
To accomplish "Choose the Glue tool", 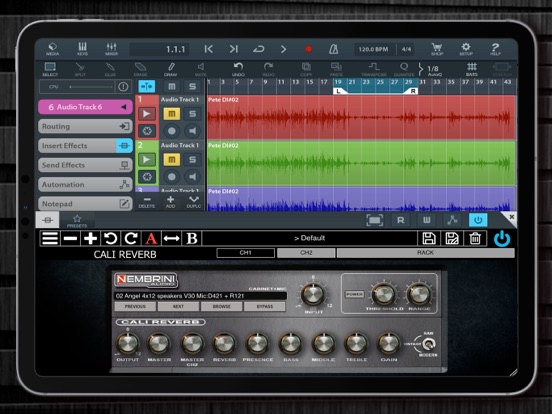I will pyautogui.click(x=110, y=69).
